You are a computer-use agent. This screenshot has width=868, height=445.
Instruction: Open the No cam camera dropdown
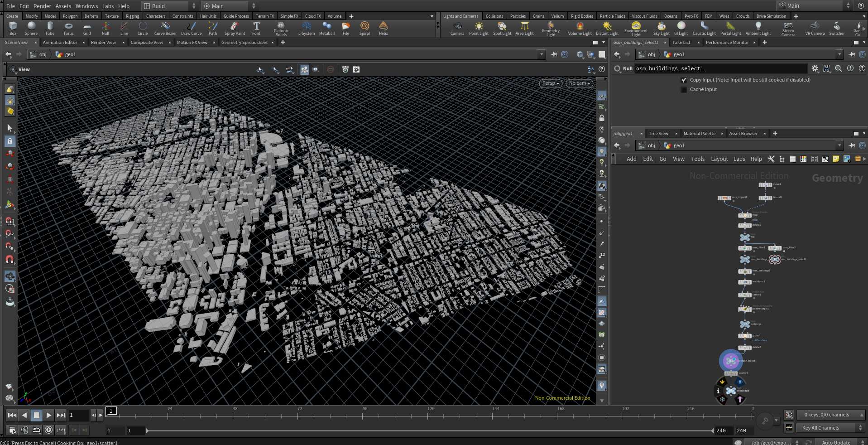(x=579, y=83)
